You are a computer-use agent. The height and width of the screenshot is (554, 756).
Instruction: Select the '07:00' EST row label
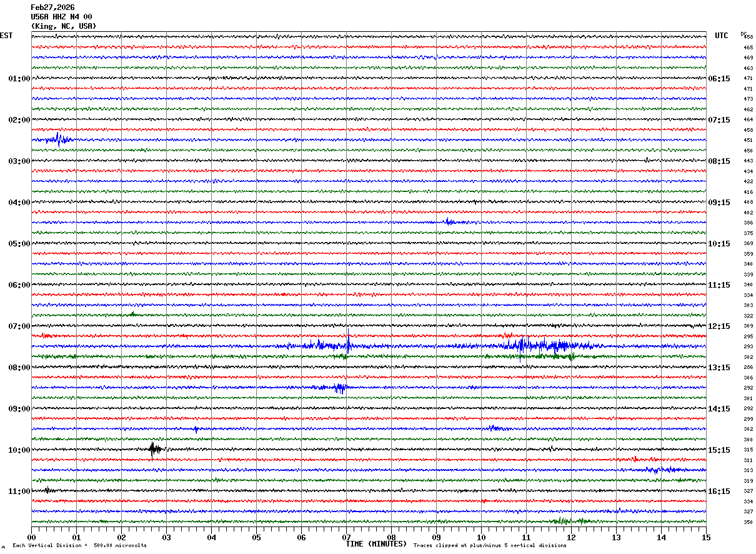click(19, 326)
